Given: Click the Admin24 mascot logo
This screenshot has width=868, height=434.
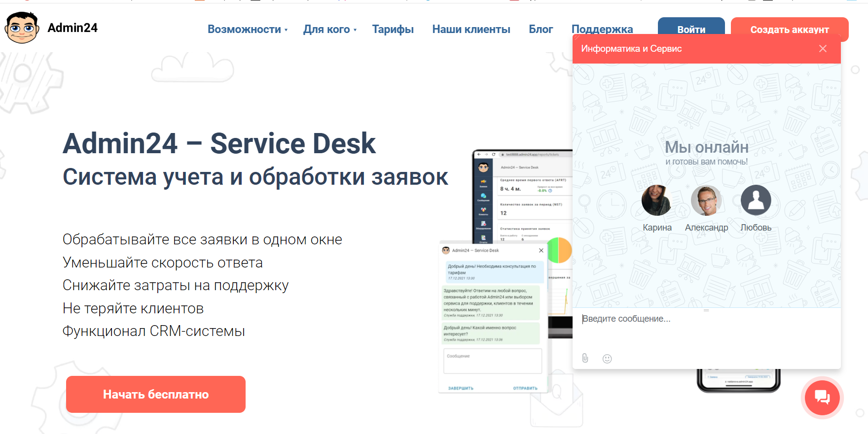Looking at the screenshot, I should coord(22,28).
